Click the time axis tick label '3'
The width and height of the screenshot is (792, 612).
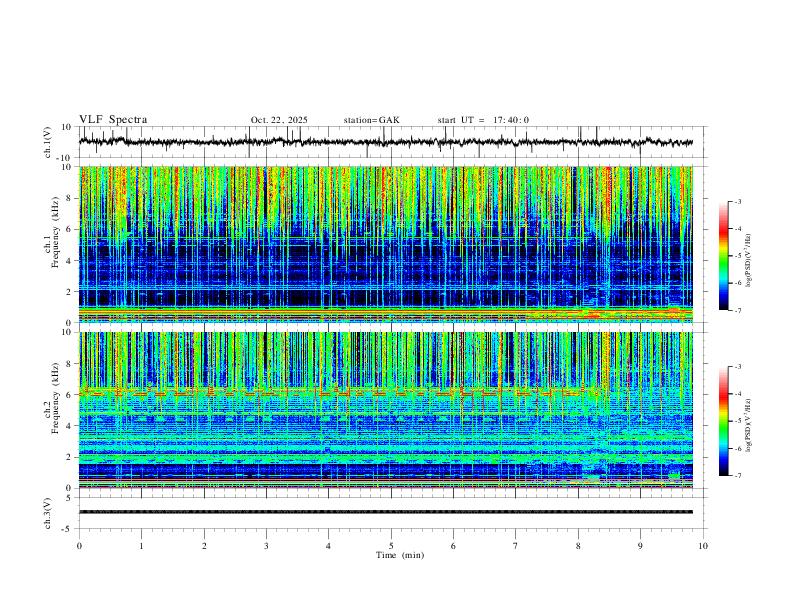click(x=266, y=546)
